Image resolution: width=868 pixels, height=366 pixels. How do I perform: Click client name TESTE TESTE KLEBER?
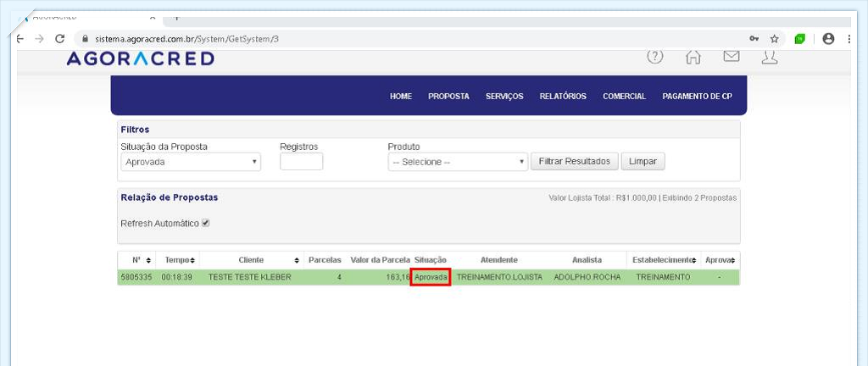pyautogui.click(x=250, y=277)
